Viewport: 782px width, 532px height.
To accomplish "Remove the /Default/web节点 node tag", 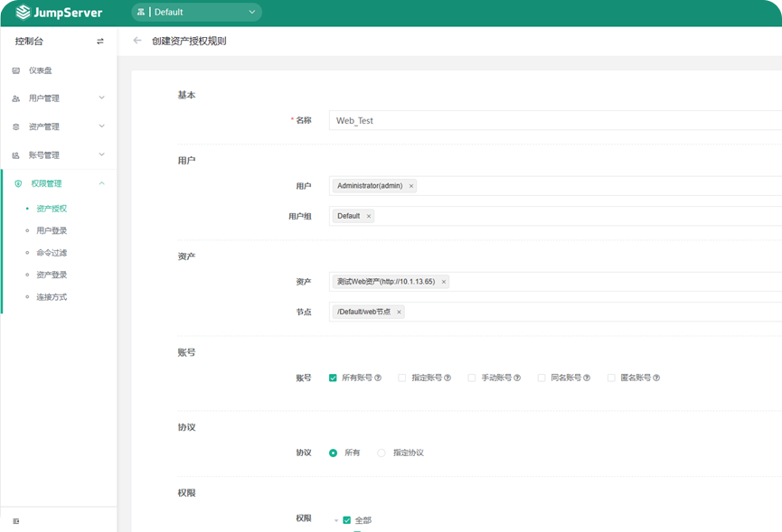I will coord(399,313).
